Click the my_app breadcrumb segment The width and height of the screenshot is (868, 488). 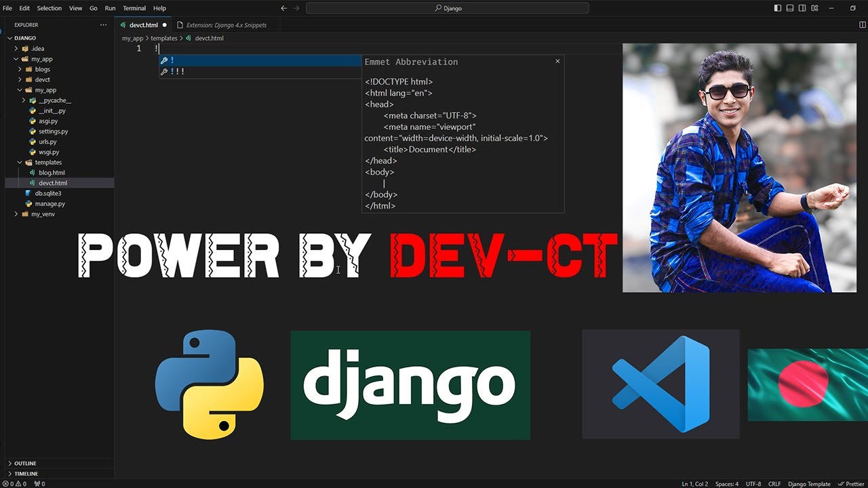point(132,39)
